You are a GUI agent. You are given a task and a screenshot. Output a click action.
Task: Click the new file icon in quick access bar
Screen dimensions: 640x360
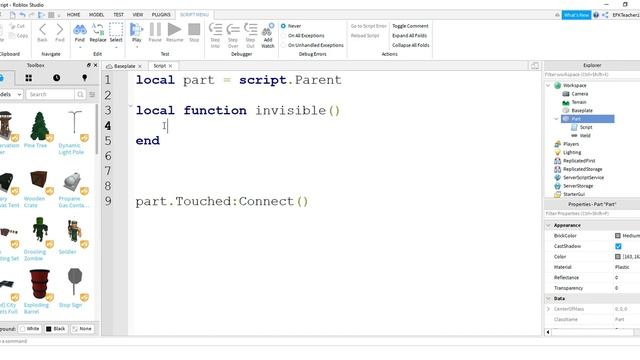[x=13, y=15]
